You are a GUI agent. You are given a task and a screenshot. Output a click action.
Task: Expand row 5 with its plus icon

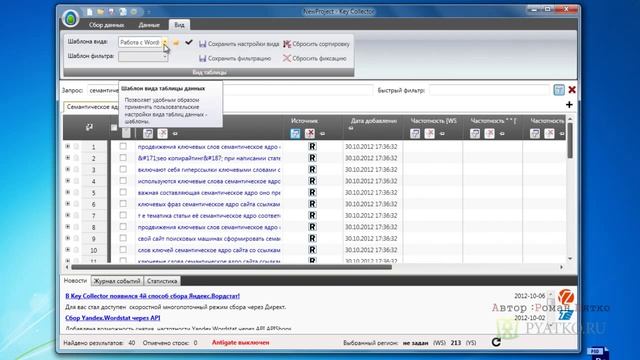point(68,192)
